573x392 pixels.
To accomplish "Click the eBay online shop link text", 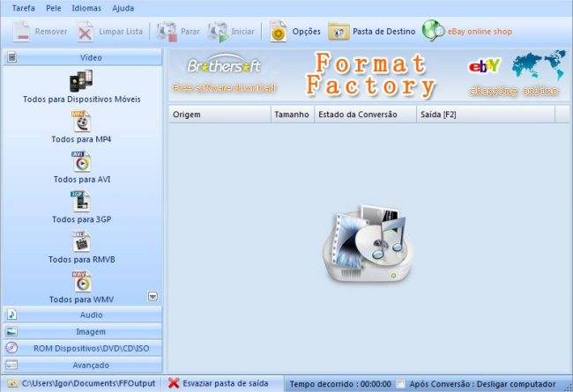I will click(480, 32).
